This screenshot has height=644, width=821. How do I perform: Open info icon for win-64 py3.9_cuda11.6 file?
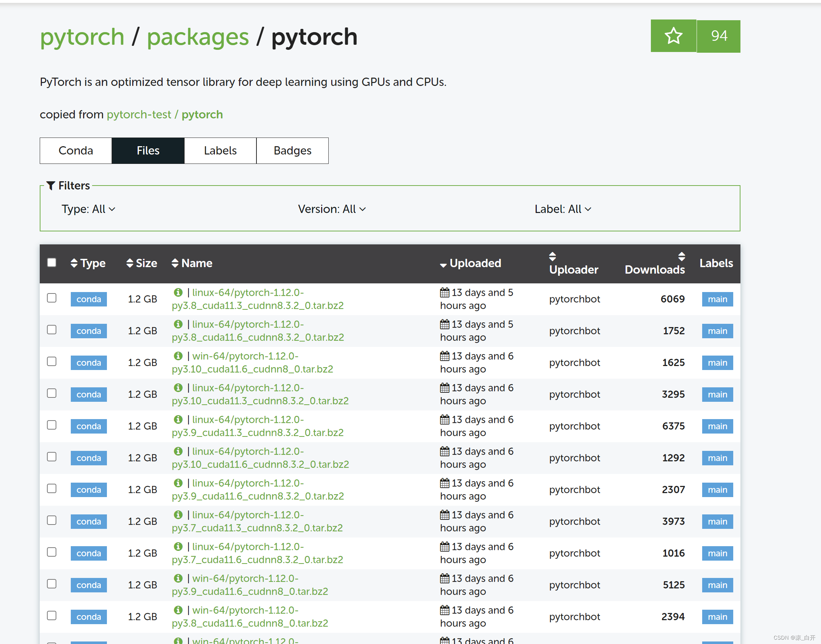pyautogui.click(x=178, y=578)
